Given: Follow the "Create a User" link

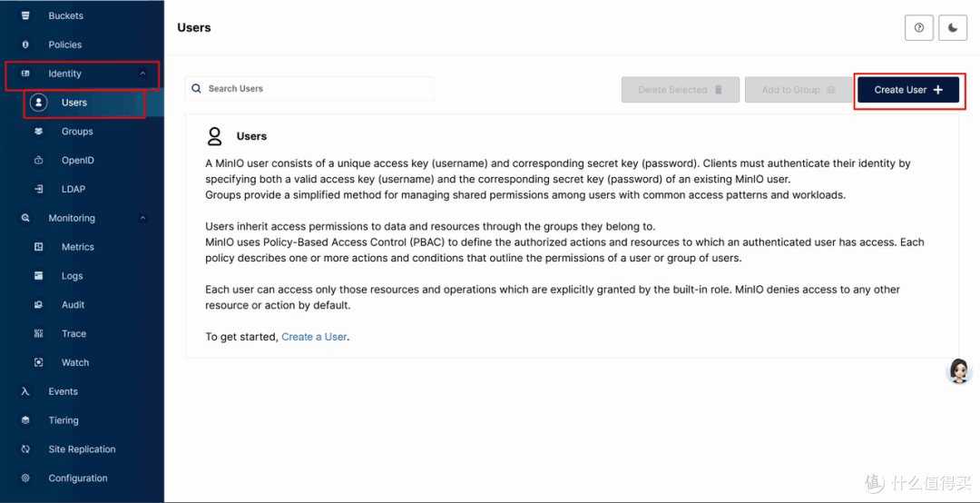Looking at the screenshot, I should pyautogui.click(x=314, y=337).
